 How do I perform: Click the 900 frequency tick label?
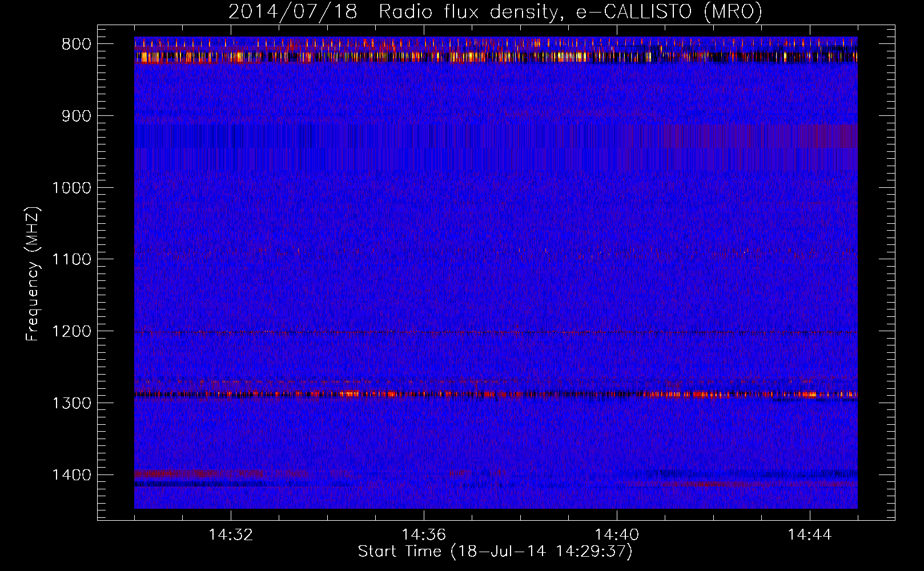pos(77,116)
